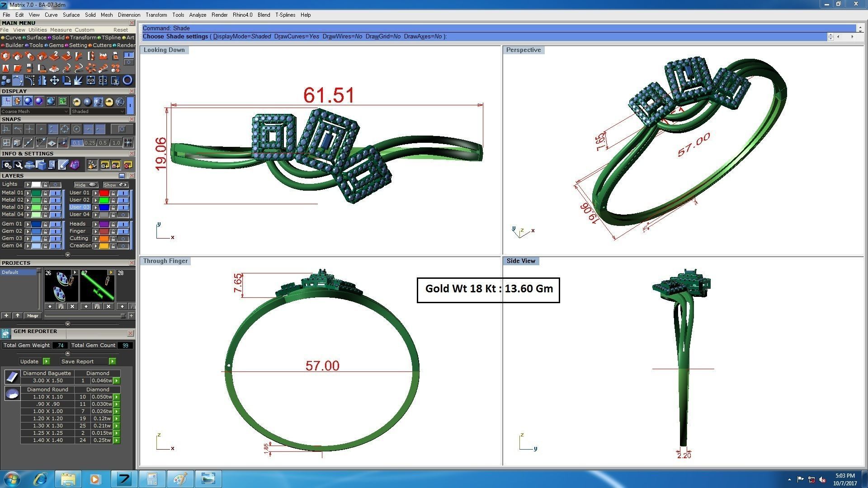This screenshot has width=868, height=488.
Task: Toggle the Creation layer visibility
Action: coord(123,246)
